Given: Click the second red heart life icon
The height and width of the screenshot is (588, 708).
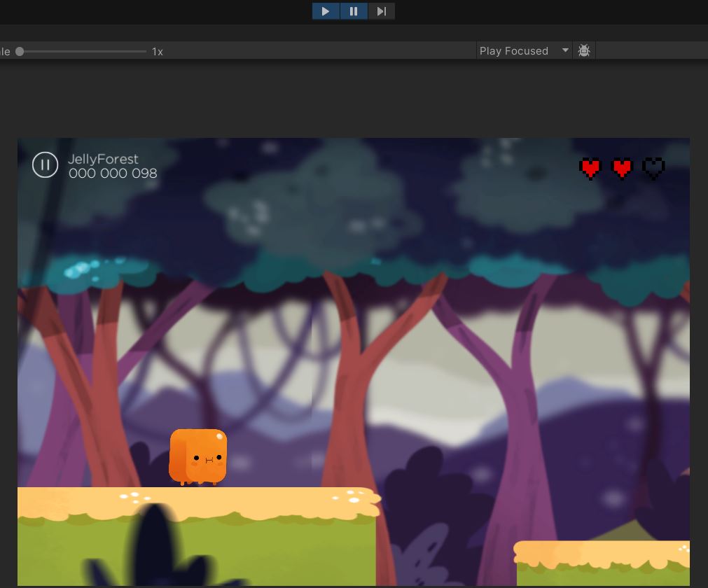Looking at the screenshot, I should 622,168.
